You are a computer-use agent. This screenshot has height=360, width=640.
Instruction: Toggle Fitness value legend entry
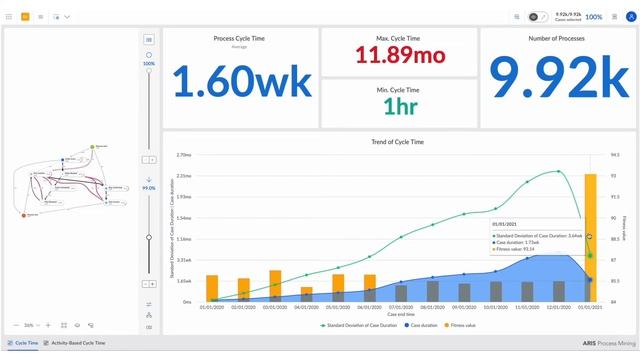pos(460,325)
